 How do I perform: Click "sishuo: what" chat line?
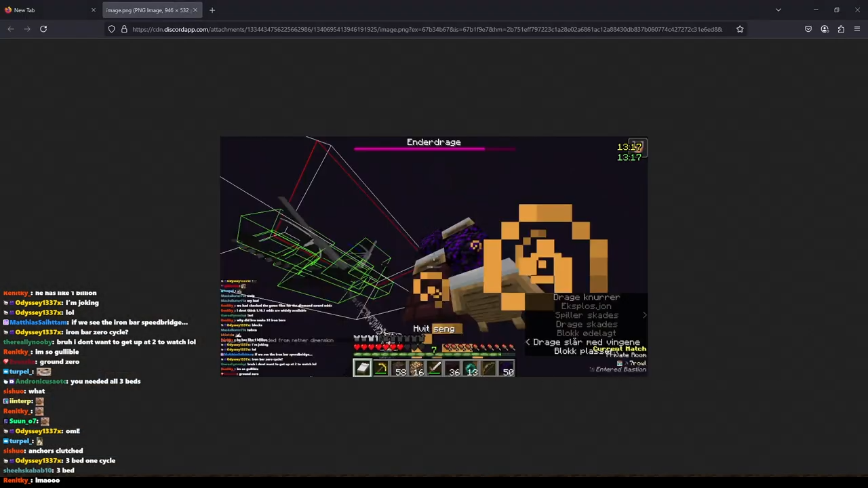coord(24,391)
